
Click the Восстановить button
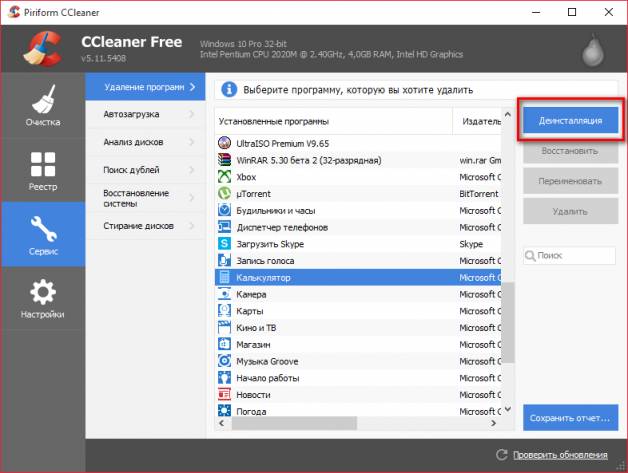[x=570, y=151]
